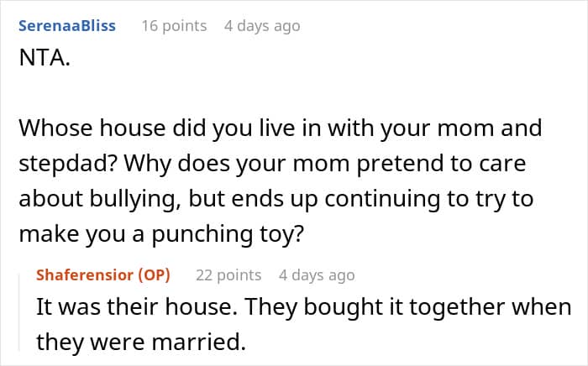Viewport: 588px width, 366px height.
Task: Open the reply's 4 days ago timestamp
Action: [317, 275]
